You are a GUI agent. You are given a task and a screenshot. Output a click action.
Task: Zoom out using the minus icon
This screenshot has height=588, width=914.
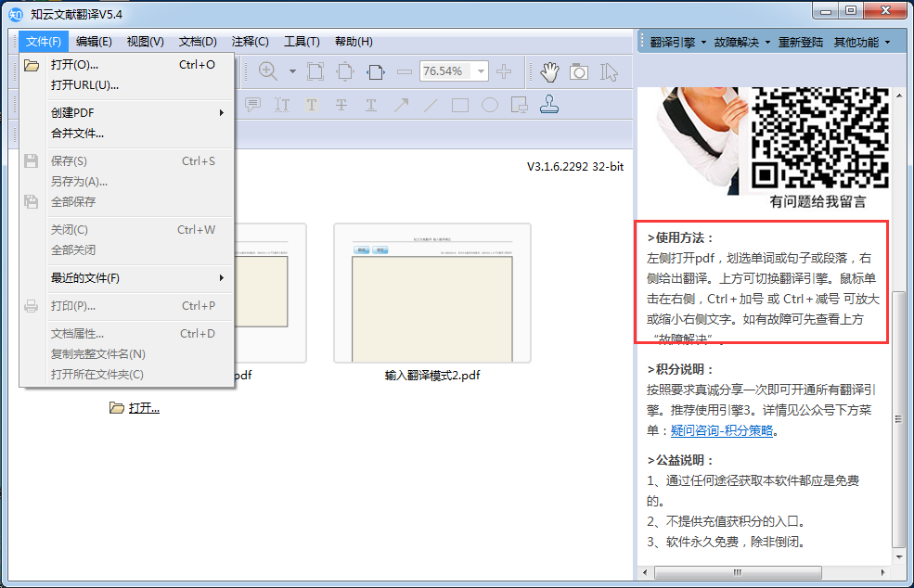[x=405, y=70]
